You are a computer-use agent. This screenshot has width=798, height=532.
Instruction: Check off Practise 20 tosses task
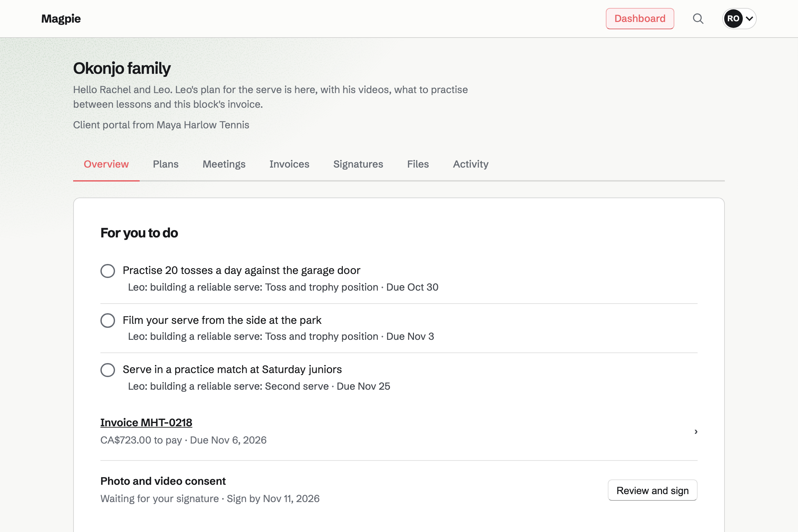point(107,271)
